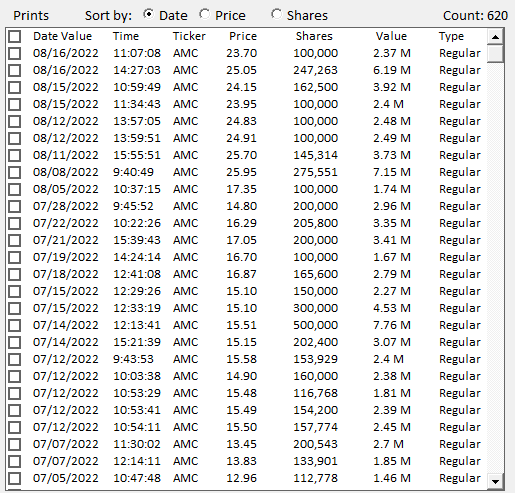This screenshot has width=515, height=493.
Task: Click the 1.46 M value cell
Action: click(392, 478)
